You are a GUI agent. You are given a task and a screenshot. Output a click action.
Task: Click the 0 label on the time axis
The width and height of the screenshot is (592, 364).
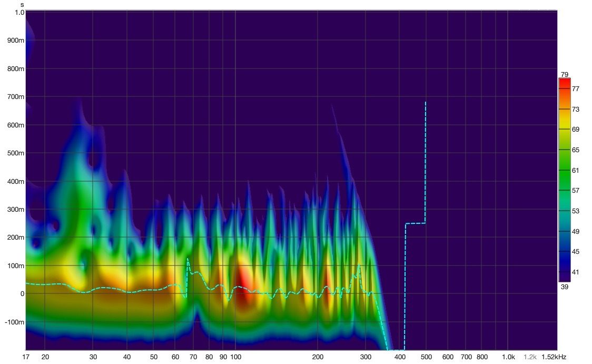click(x=22, y=294)
